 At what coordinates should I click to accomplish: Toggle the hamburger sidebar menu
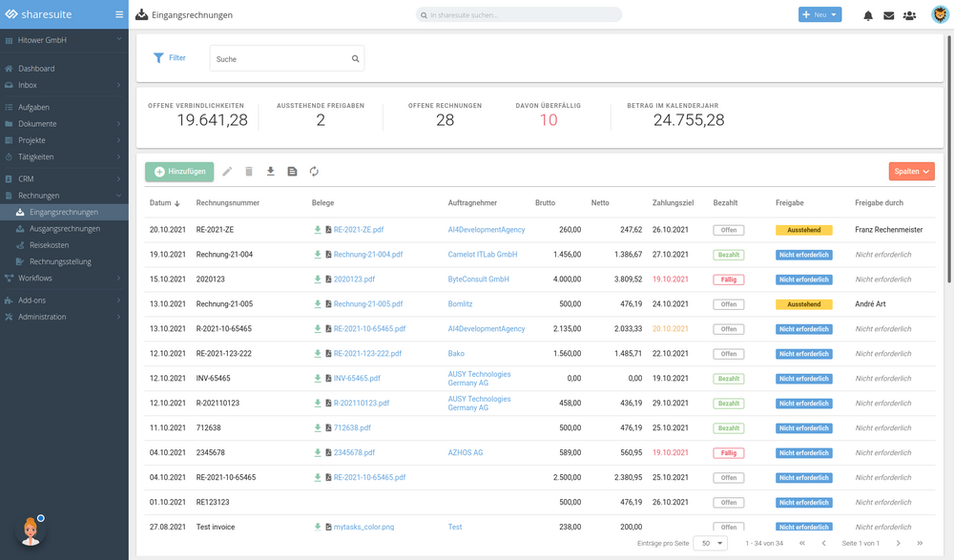click(x=119, y=14)
